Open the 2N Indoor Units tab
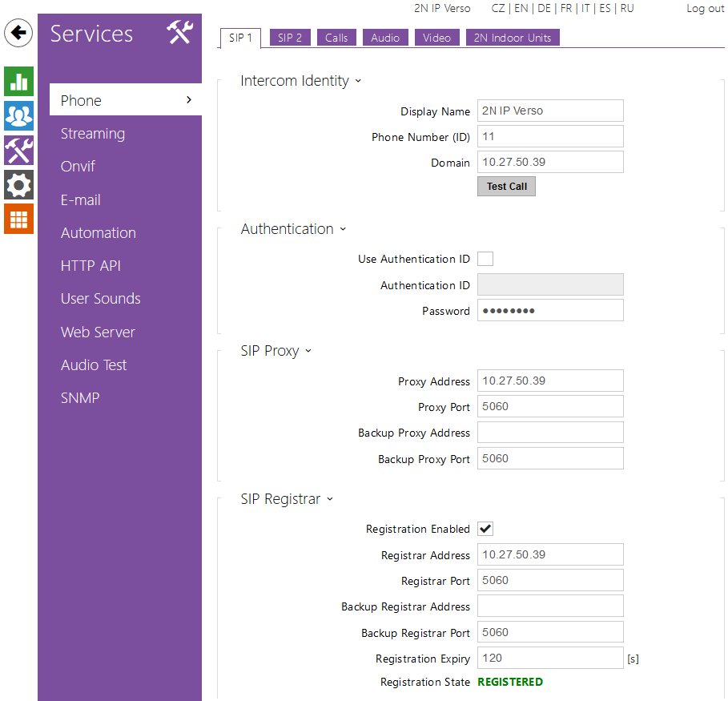This screenshot has height=701, width=728. point(513,38)
